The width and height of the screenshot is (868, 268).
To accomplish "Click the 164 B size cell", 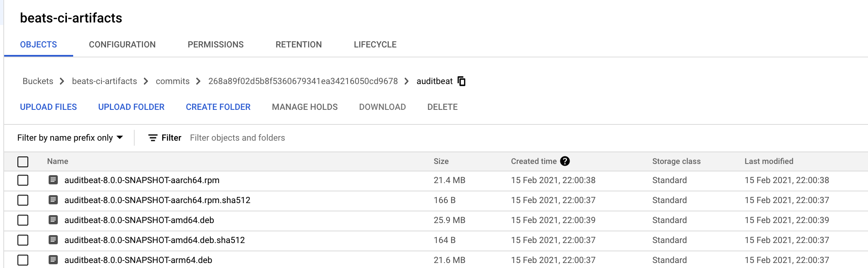I will [x=444, y=240].
